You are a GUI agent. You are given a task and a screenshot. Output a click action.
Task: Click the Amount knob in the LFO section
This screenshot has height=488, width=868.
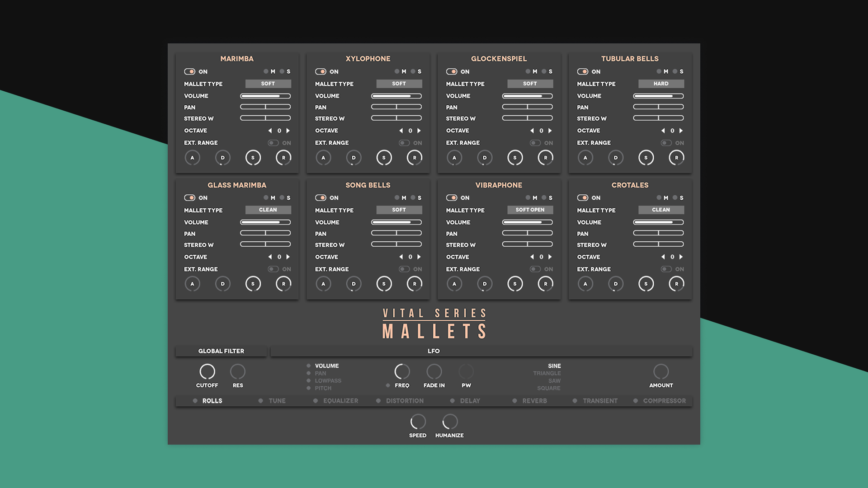coord(661,373)
